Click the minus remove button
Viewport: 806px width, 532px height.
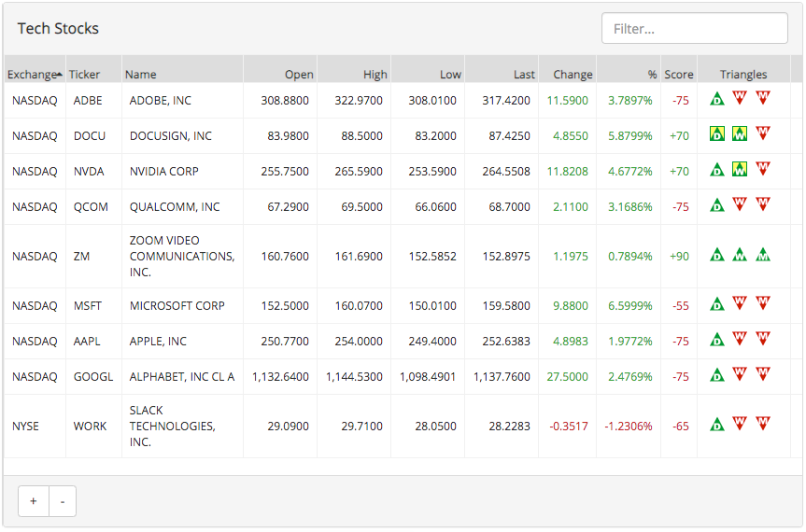click(63, 501)
